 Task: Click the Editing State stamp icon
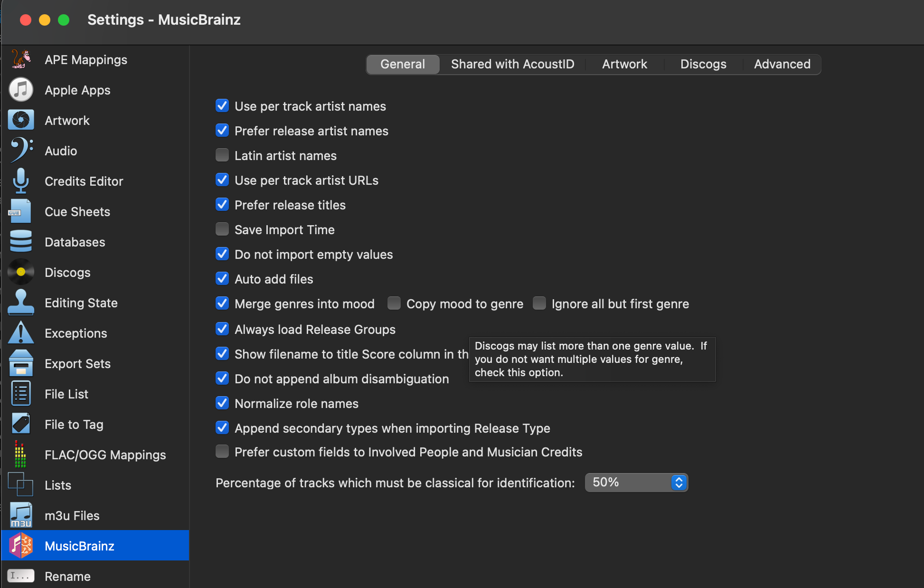[21, 303]
